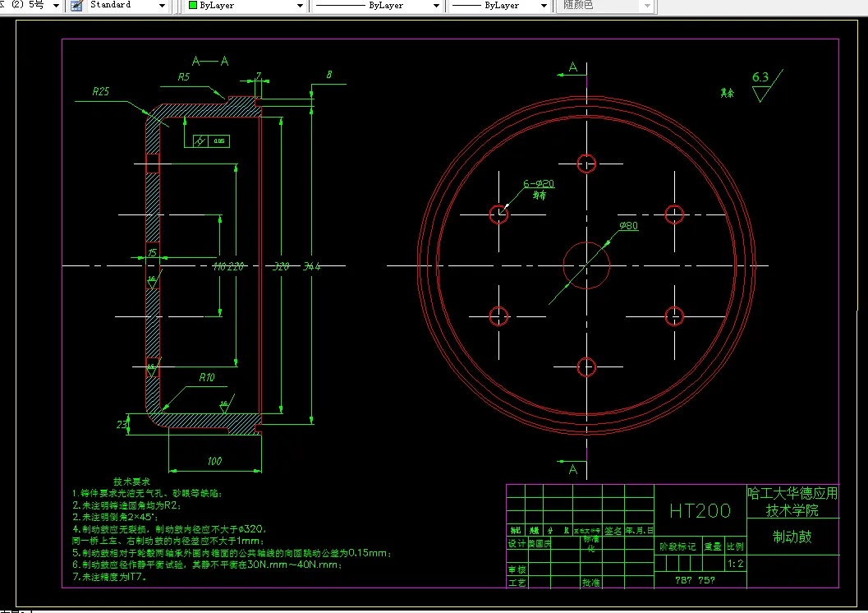Select the R5 radius dimension text

point(183,77)
